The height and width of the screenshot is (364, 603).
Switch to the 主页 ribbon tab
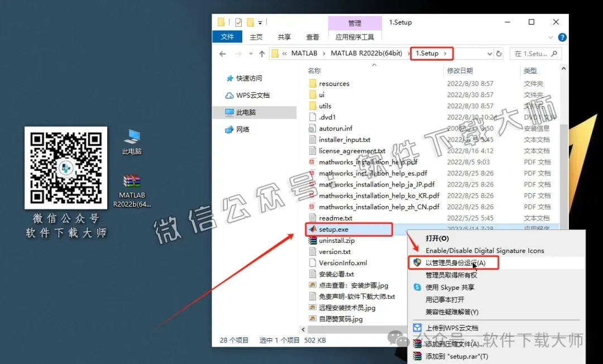pyautogui.click(x=256, y=37)
